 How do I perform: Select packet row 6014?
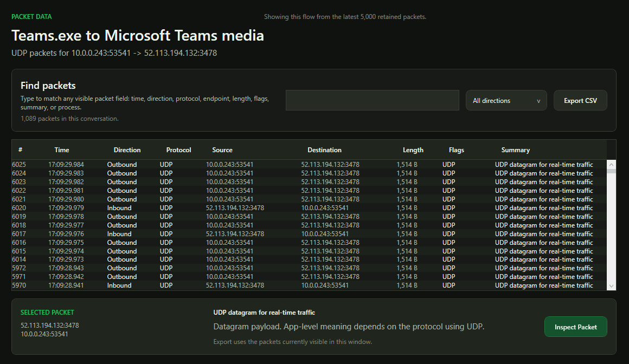coord(309,259)
